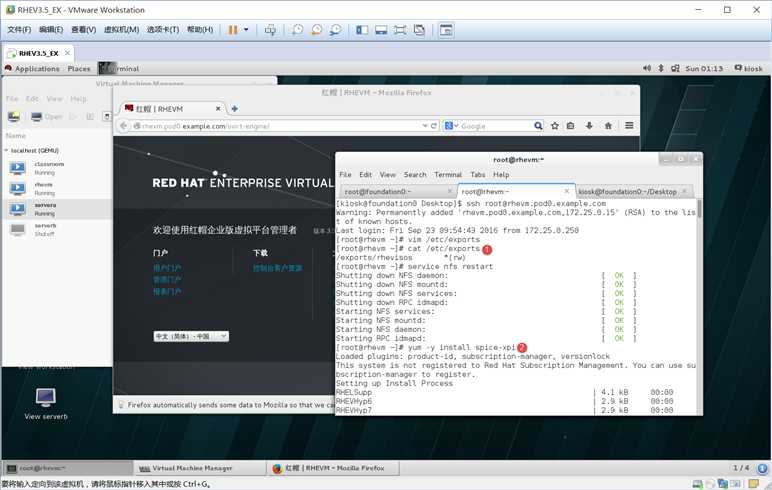Click the VMware pause virtual machine icon
This screenshot has height=490, width=772.
click(233, 30)
